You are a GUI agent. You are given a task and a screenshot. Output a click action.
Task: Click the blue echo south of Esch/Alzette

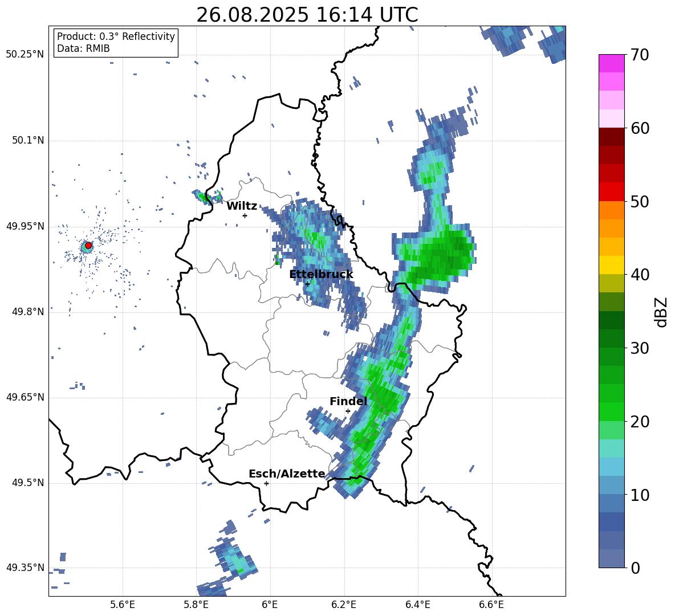(x=235, y=557)
